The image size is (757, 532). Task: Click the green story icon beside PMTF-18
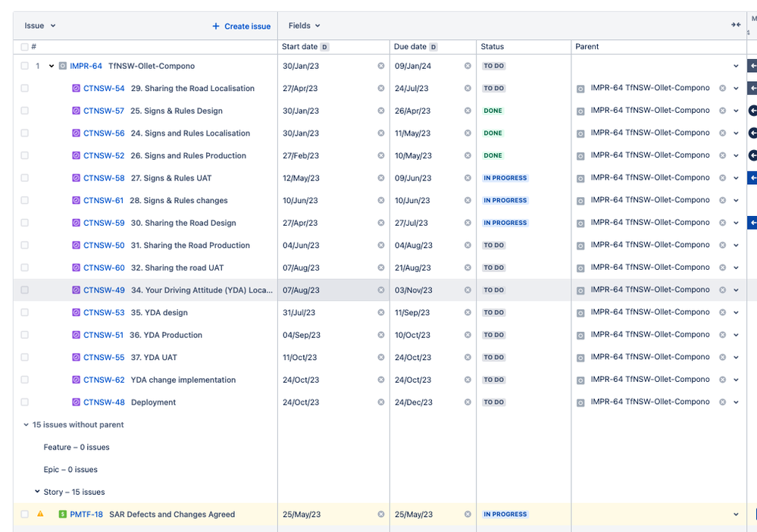(x=61, y=514)
